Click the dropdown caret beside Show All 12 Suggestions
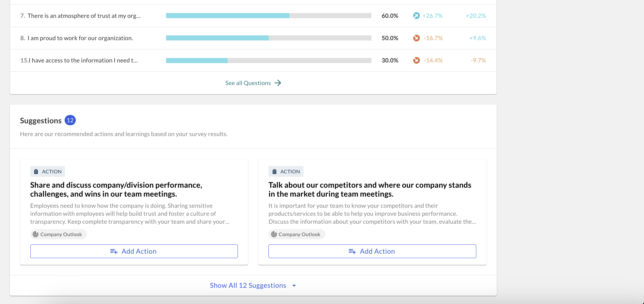The image size is (644, 304). tap(294, 286)
